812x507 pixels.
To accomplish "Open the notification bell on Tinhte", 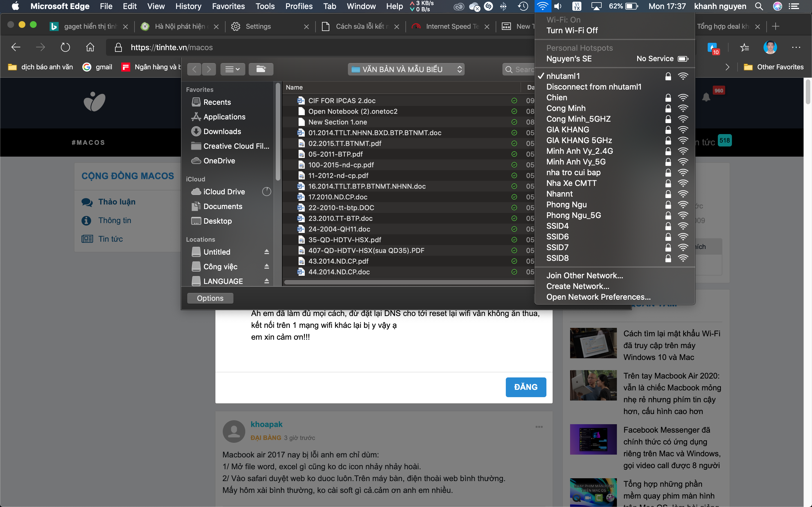I will pyautogui.click(x=706, y=97).
